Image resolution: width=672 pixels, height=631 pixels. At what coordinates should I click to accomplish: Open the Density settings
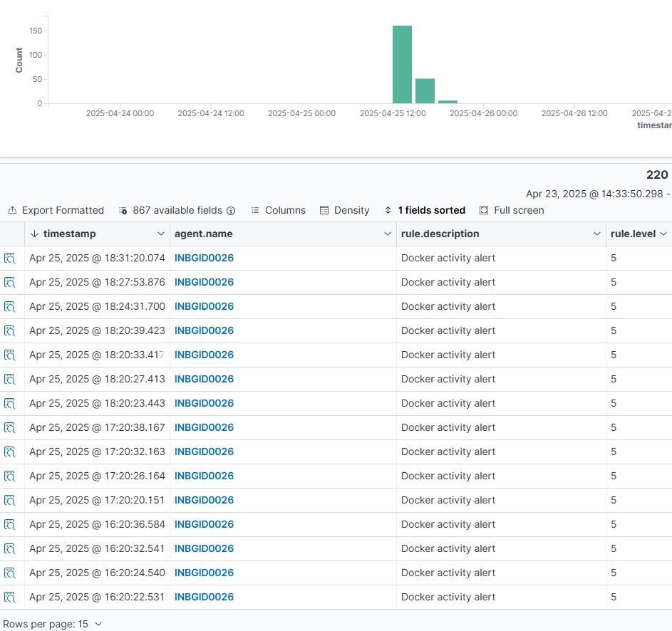[344, 211]
